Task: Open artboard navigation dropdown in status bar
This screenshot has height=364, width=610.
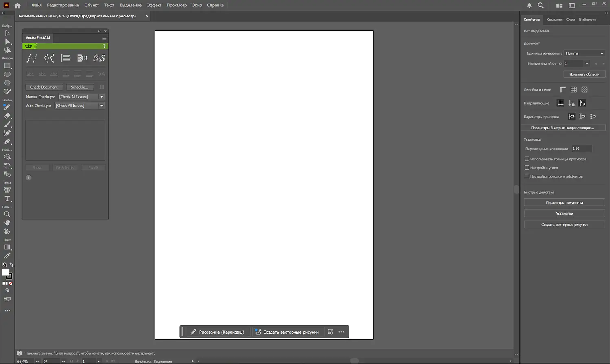Action: tap(99, 361)
